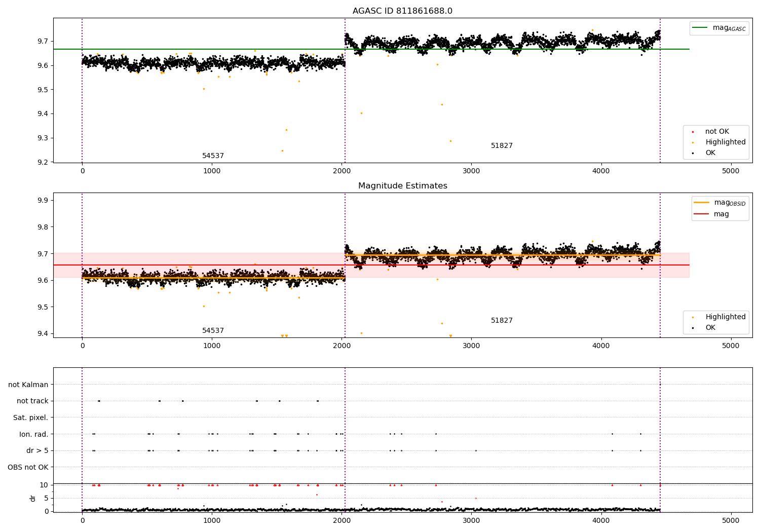The image size is (760, 532).
Task: Click the 3000 x-axis tick on top plot
Action: 471,171
